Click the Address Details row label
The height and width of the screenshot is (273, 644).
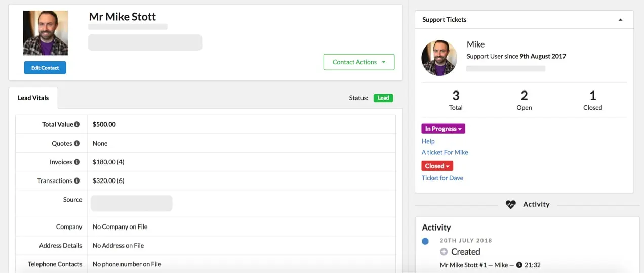[x=61, y=245]
